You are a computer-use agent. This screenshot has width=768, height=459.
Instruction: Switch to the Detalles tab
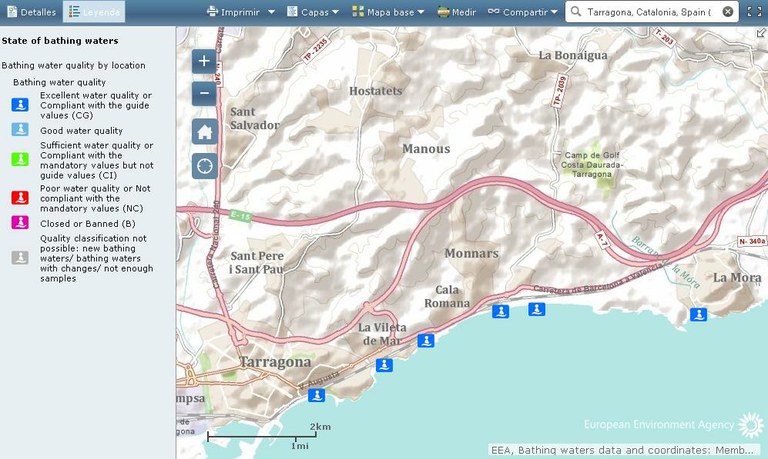tap(31, 12)
